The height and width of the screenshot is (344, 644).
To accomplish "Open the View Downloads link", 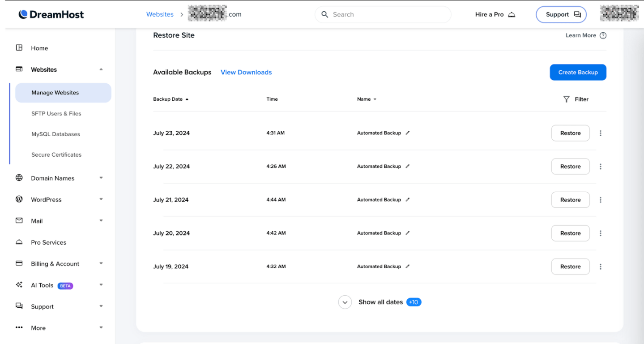I will (246, 72).
